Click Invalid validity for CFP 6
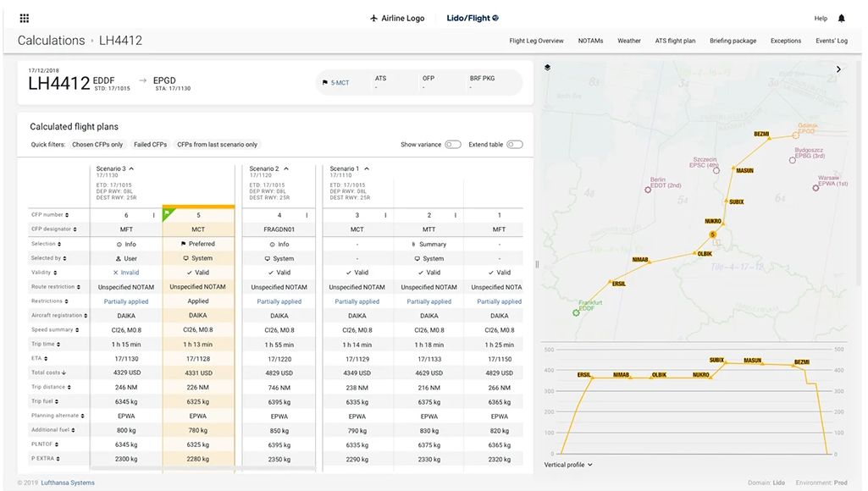The height and width of the screenshot is (491, 868). (x=126, y=273)
